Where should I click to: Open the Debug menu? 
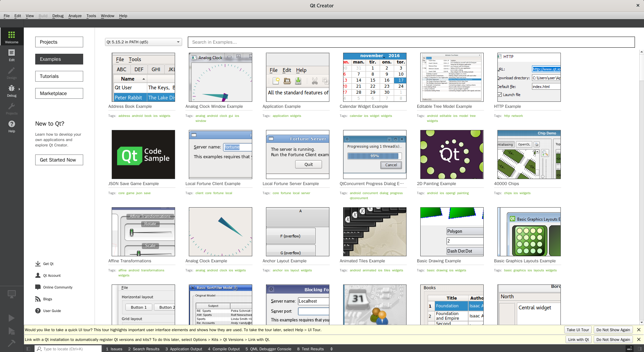click(x=58, y=16)
